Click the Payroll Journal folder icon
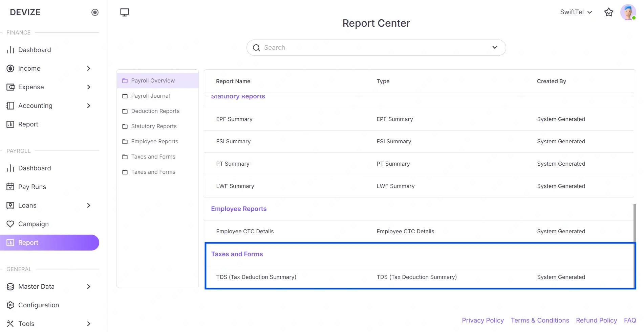Viewport: 644px width, 332px height. [125, 96]
